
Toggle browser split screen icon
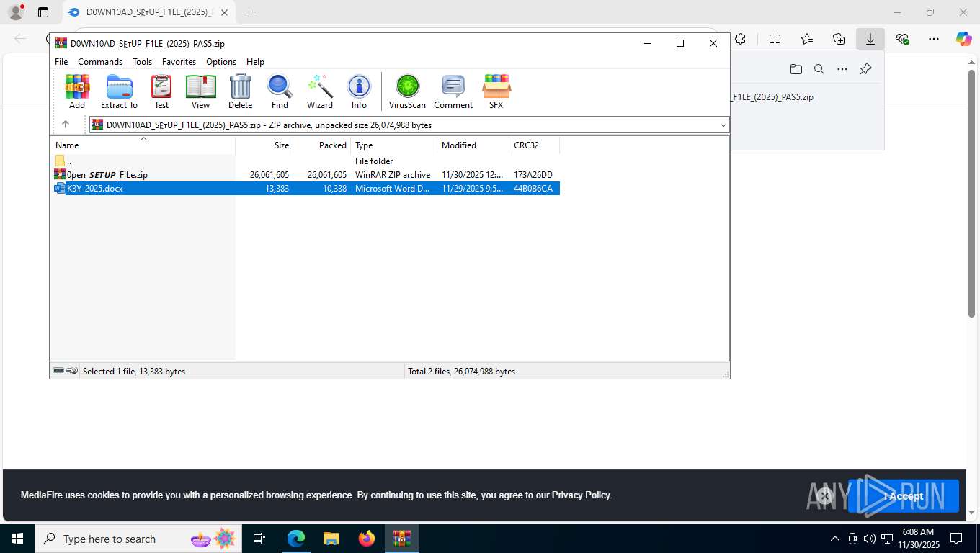coord(775,39)
